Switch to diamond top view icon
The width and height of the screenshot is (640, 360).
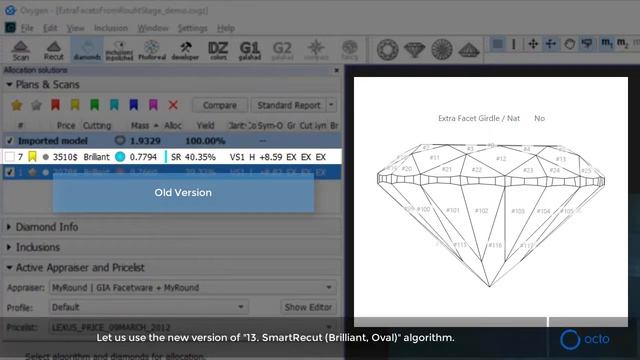point(387,50)
